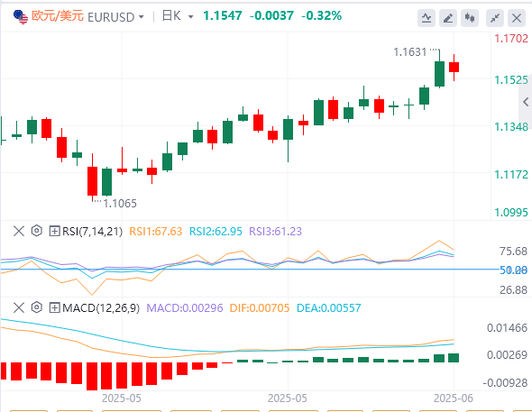532x412 pixels.
Task: Expand MACD panel with plus box
Action: [x=54, y=308]
